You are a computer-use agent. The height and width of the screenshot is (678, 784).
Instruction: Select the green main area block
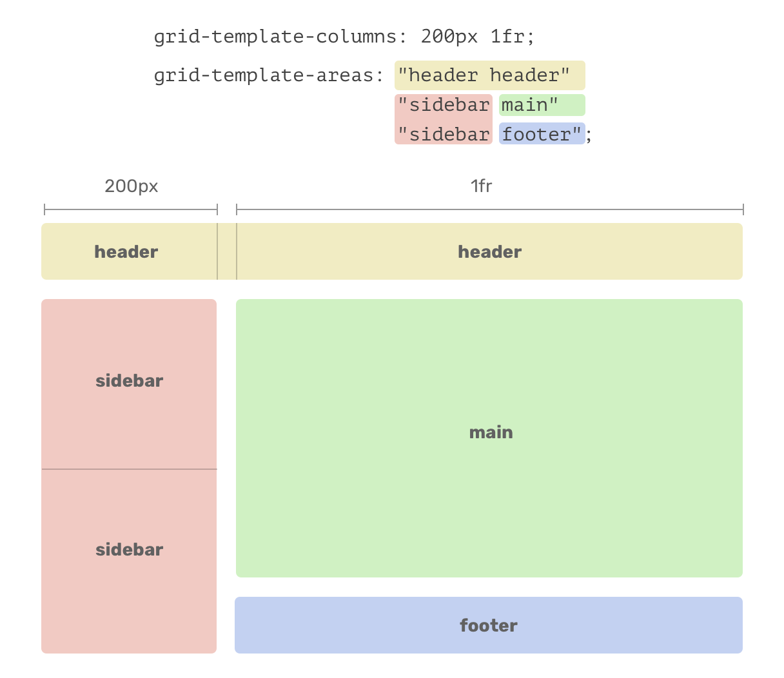(x=489, y=438)
